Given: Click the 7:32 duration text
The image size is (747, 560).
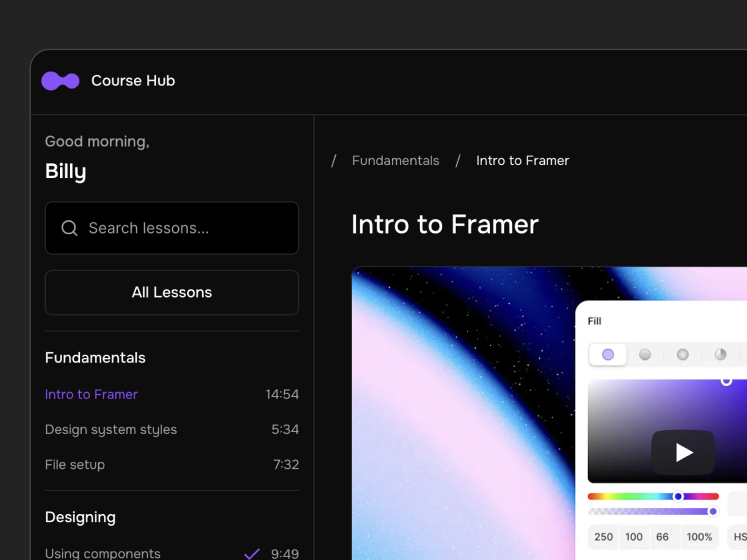Looking at the screenshot, I should [x=286, y=464].
